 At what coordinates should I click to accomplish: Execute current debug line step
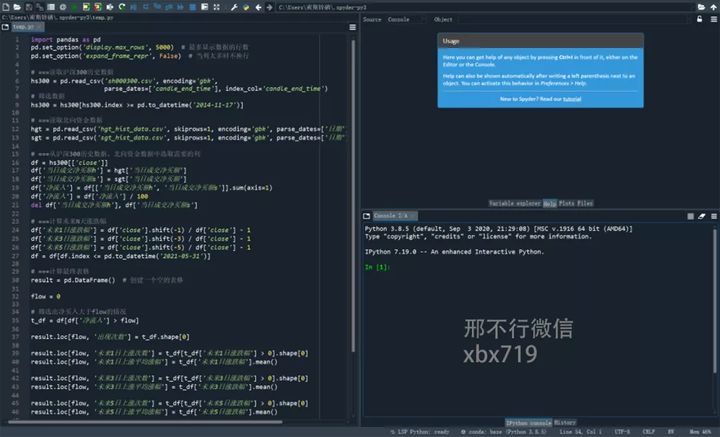click(146, 7)
